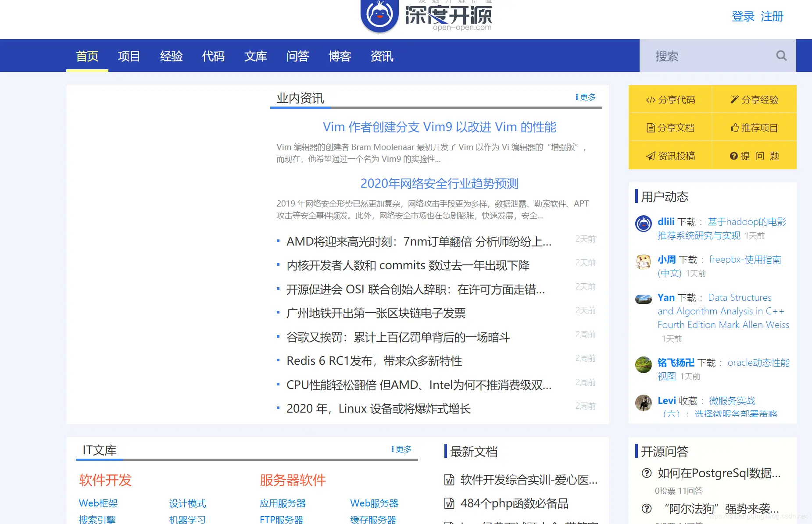The height and width of the screenshot is (524, 812).
Task: Click the Word icon beside 484个php函数必备品
Action: point(449,504)
